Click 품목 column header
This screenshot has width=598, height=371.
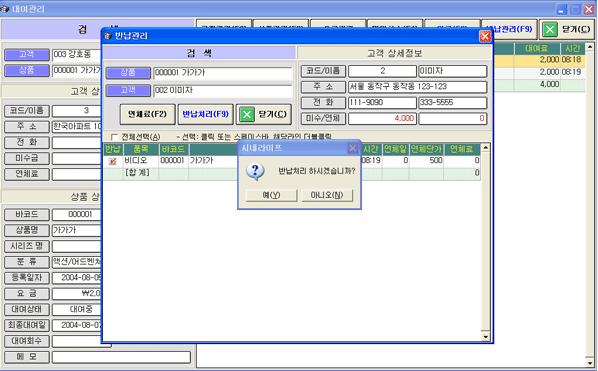tap(141, 149)
